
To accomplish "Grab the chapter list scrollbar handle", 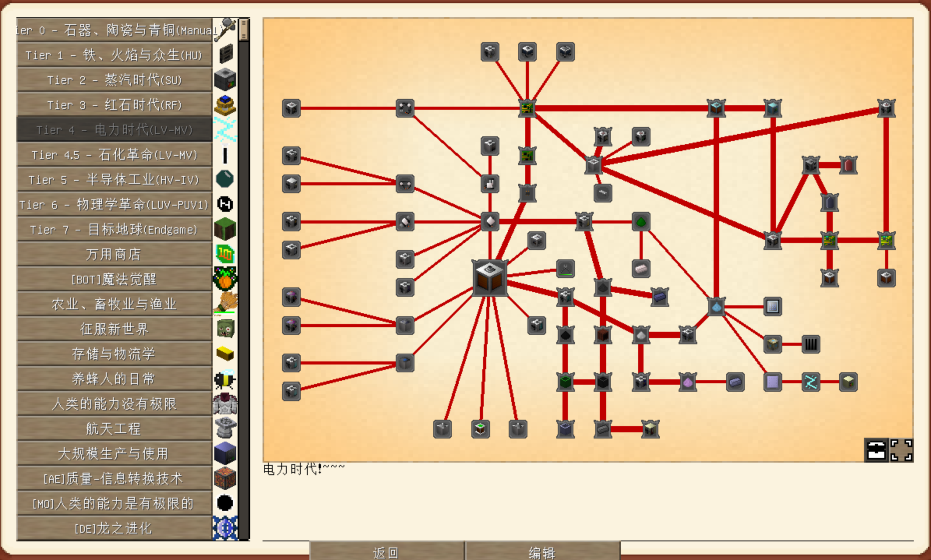I will point(244,30).
